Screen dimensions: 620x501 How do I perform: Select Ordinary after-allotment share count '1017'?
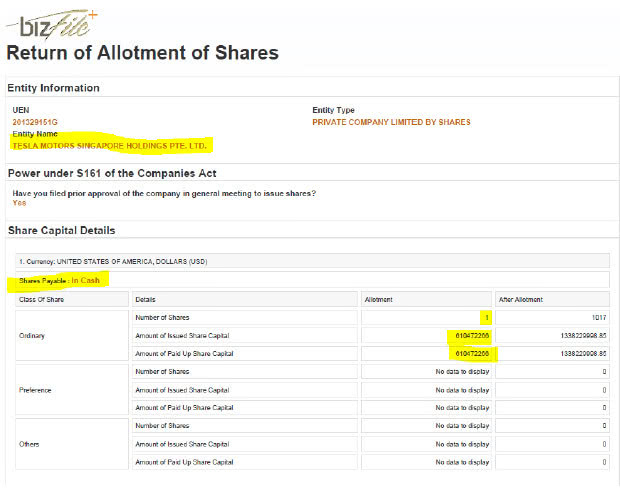pos(599,318)
